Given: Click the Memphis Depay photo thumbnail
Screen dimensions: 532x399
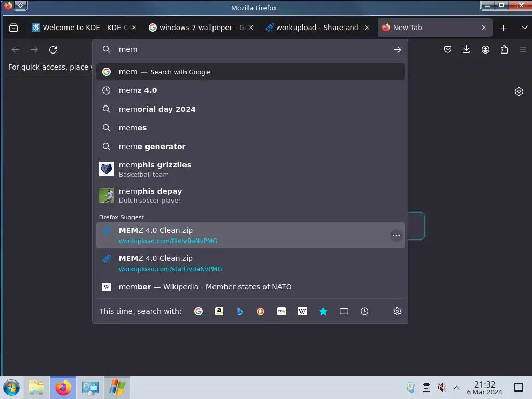Looking at the screenshot, I should click(x=107, y=195).
